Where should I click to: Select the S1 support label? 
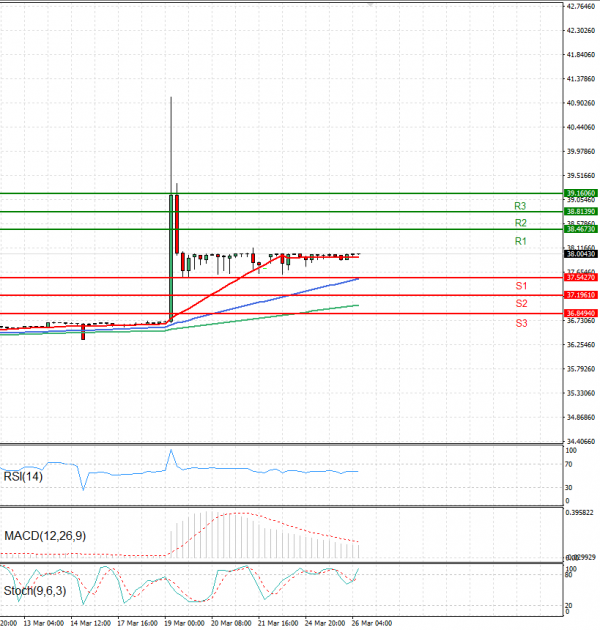click(x=521, y=286)
